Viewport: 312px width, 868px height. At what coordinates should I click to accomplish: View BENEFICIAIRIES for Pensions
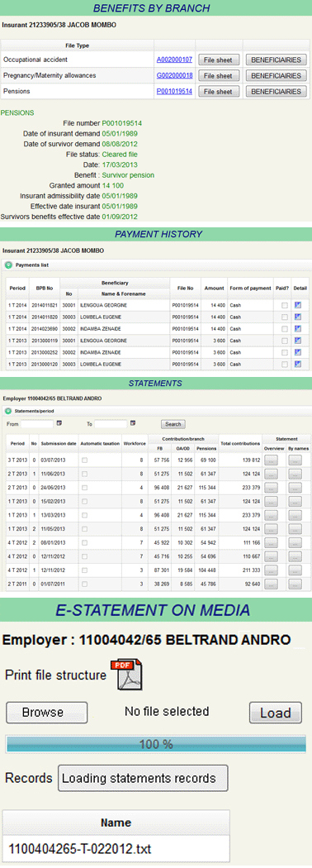tap(276, 91)
